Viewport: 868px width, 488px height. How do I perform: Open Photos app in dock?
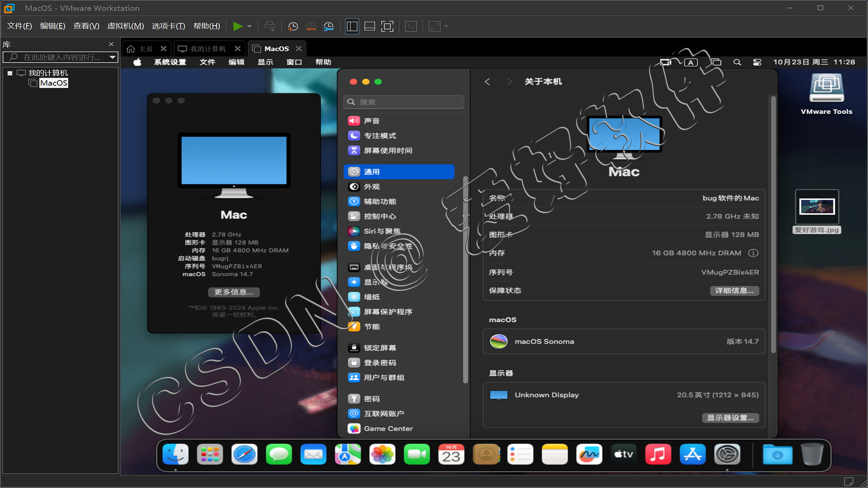(x=382, y=455)
